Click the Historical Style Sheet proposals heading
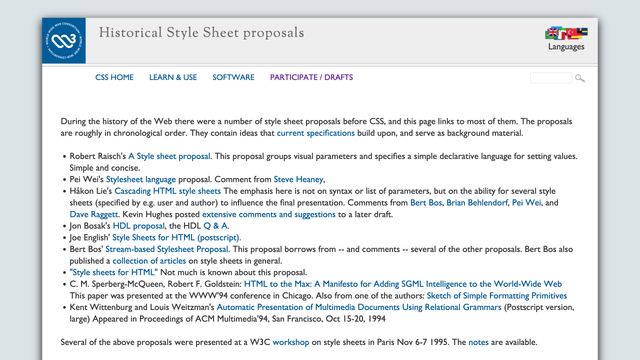This screenshot has height=360, width=640. click(201, 33)
